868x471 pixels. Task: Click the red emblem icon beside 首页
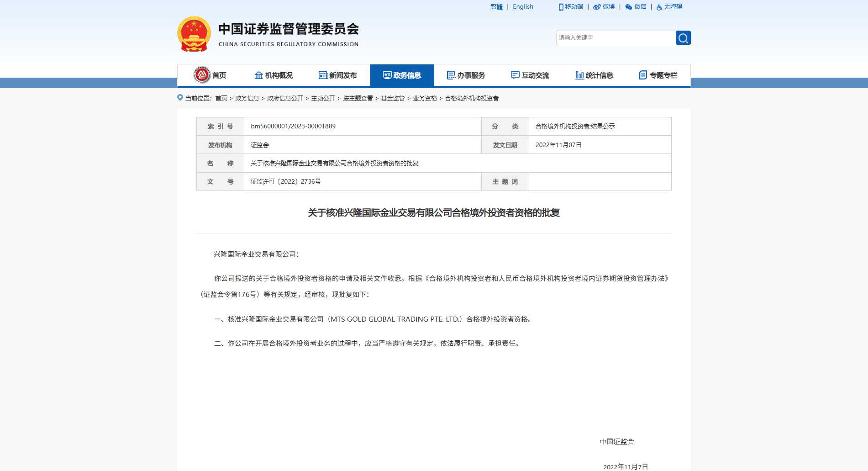[202, 75]
